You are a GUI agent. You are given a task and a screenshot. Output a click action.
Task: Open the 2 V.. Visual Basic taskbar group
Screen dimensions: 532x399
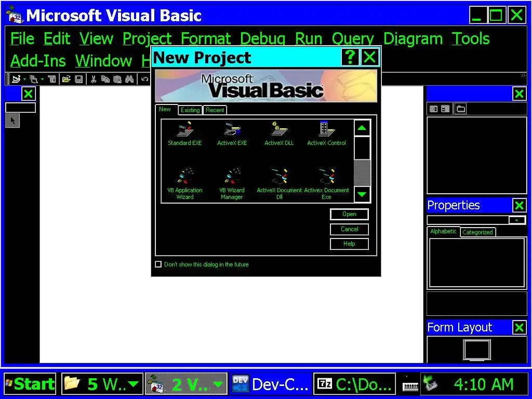186,384
